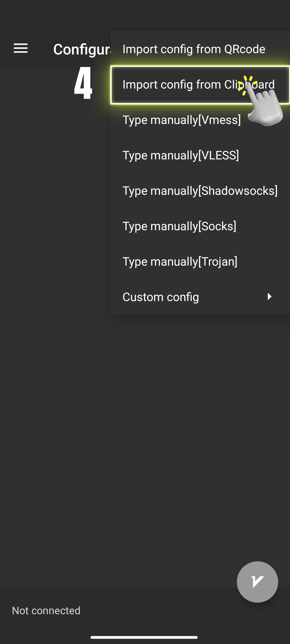Choose Import config from Clipboard
Image resolution: width=290 pixels, height=644 pixels.
[200, 85]
